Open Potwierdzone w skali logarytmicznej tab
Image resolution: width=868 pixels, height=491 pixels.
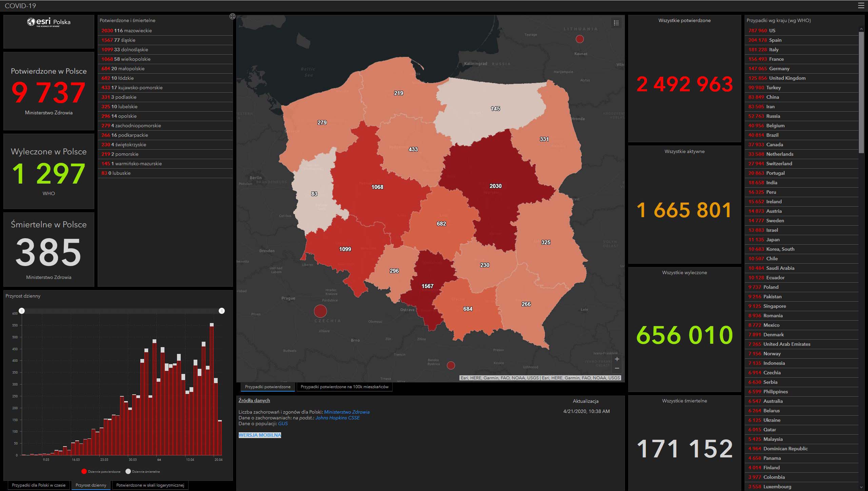pyautogui.click(x=150, y=485)
